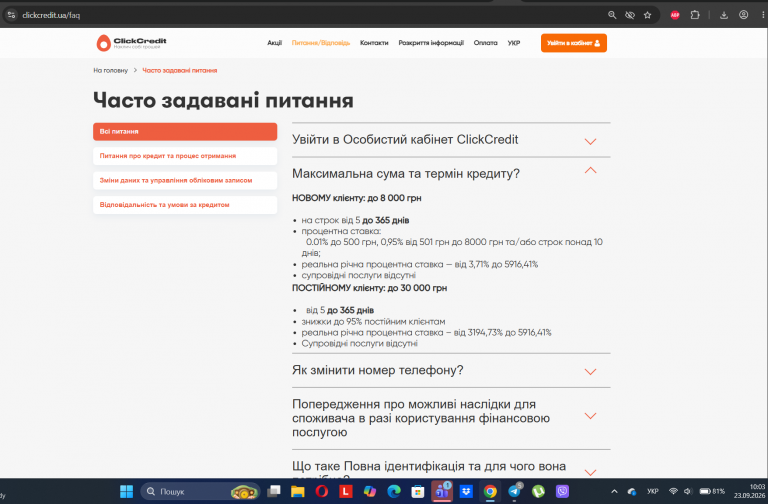Click 'НОВОМУ клієнту: до 8 000 грн' text
This screenshot has width=768, height=504.
coord(357,198)
